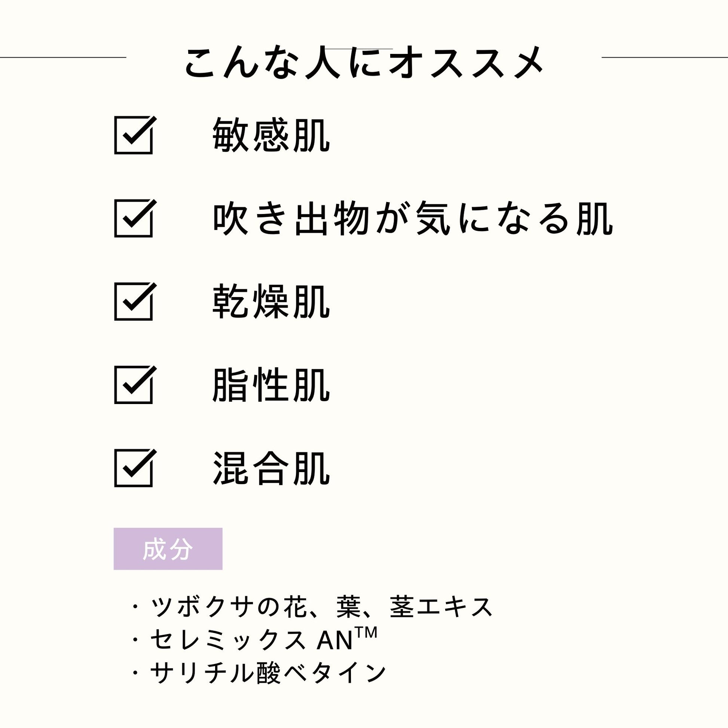Select the 敏感肌 label text
The height and width of the screenshot is (728, 728).
coord(271,135)
